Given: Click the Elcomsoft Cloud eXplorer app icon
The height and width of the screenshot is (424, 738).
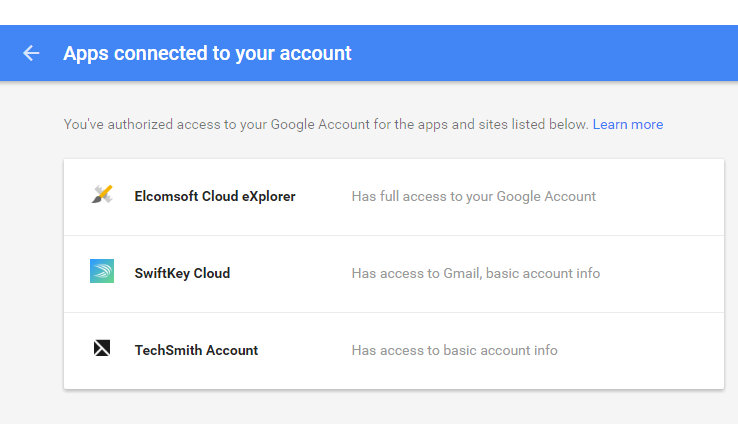Looking at the screenshot, I should [x=101, y=196].
